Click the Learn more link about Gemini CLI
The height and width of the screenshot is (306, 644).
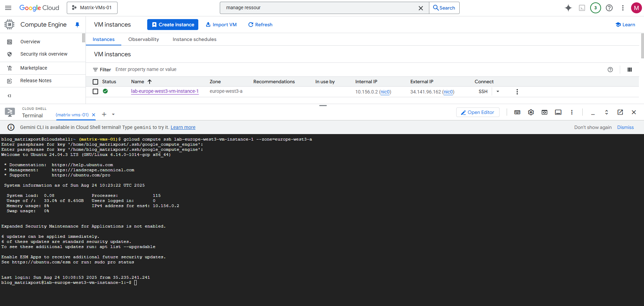[183, 127]
